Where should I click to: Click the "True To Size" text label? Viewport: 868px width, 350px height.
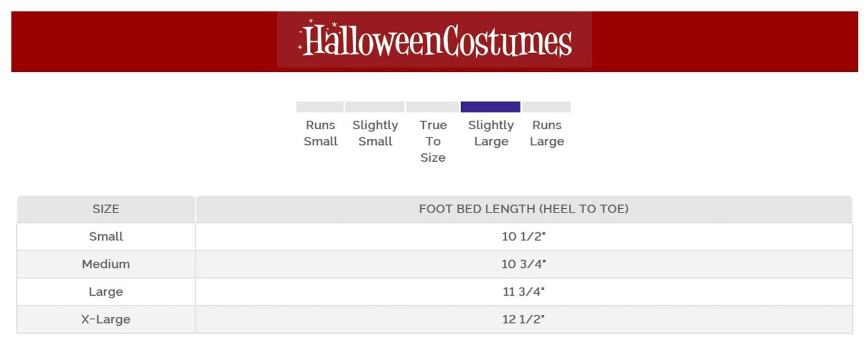point(433,141)
